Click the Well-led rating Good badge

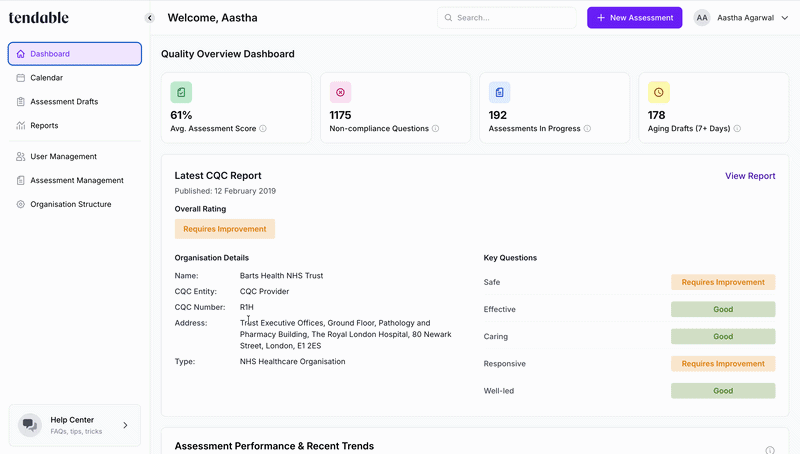[x=723, y=391]
